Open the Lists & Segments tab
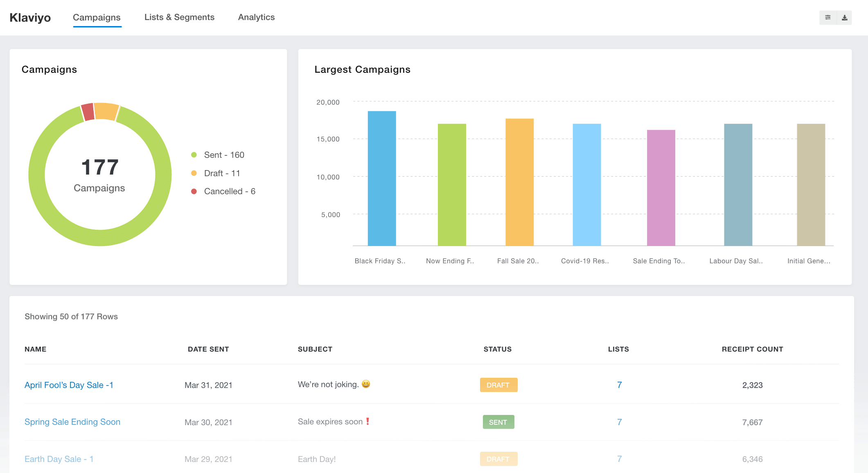The width and height of the screenshot is (868, 473). [179, 17]
